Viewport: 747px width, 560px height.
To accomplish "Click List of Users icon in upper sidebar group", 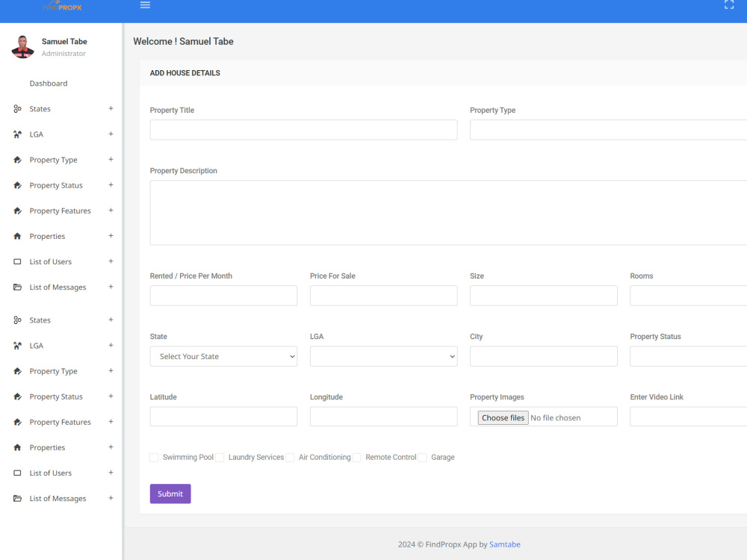I will click(x=18, y=262).
